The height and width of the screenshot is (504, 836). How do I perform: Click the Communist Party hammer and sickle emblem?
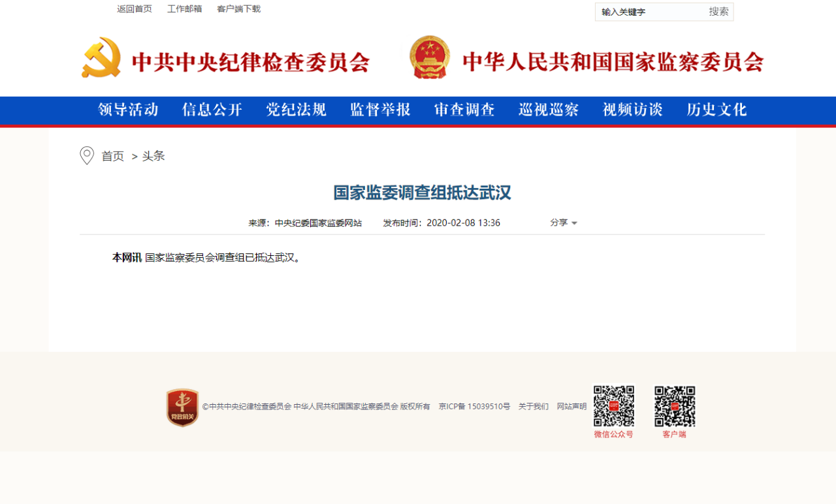coord(101,58)
